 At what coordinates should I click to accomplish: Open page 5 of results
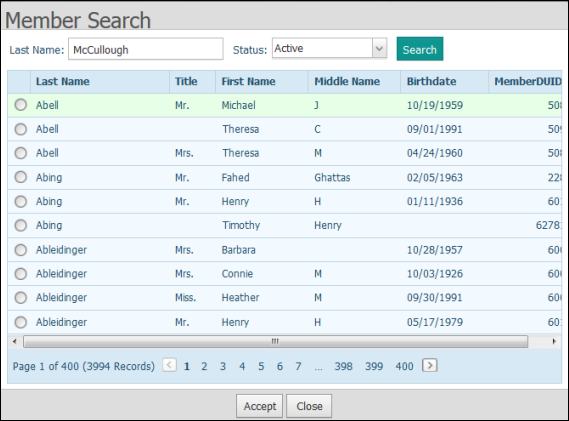coord(261,367)
